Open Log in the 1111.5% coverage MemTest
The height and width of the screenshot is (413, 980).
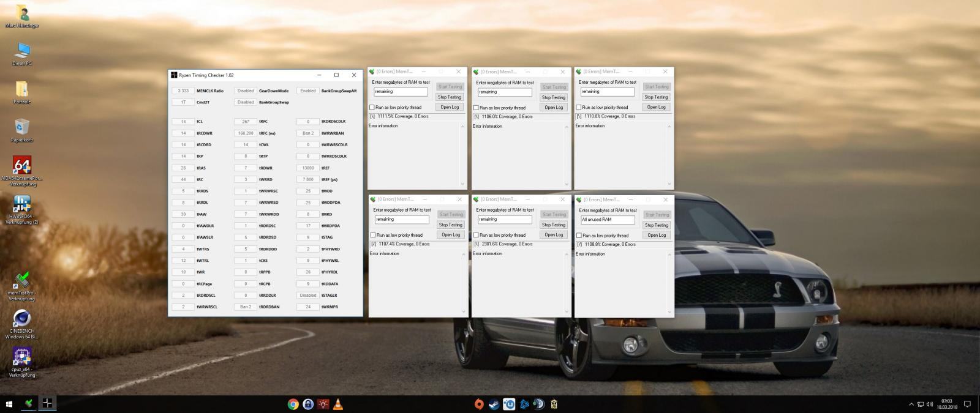coord(450,107)
